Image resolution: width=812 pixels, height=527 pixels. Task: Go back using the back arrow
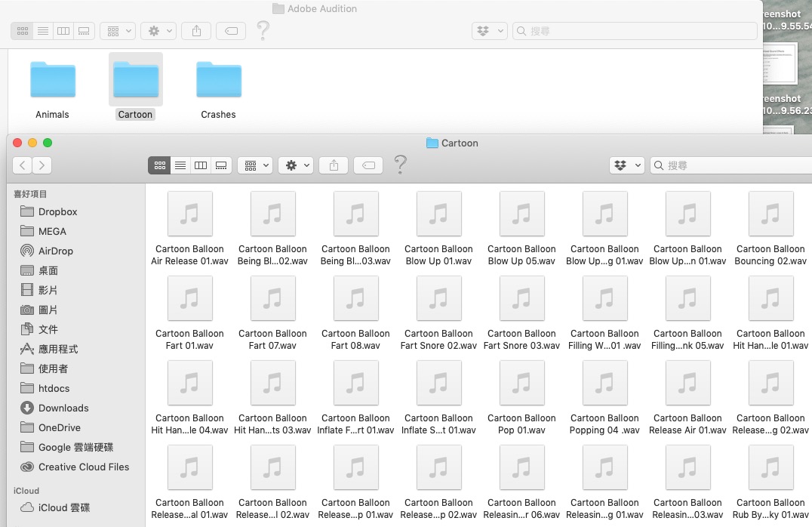click(x=23, y=165)
